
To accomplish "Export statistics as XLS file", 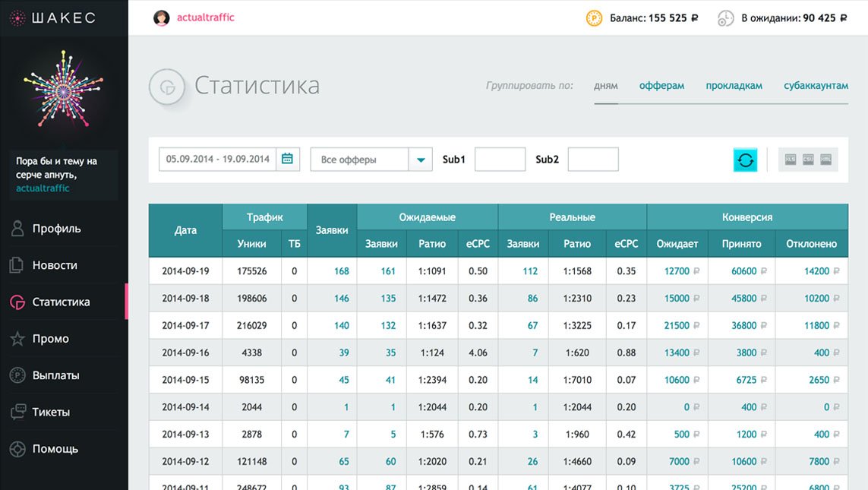I will (x=791, y=160).
